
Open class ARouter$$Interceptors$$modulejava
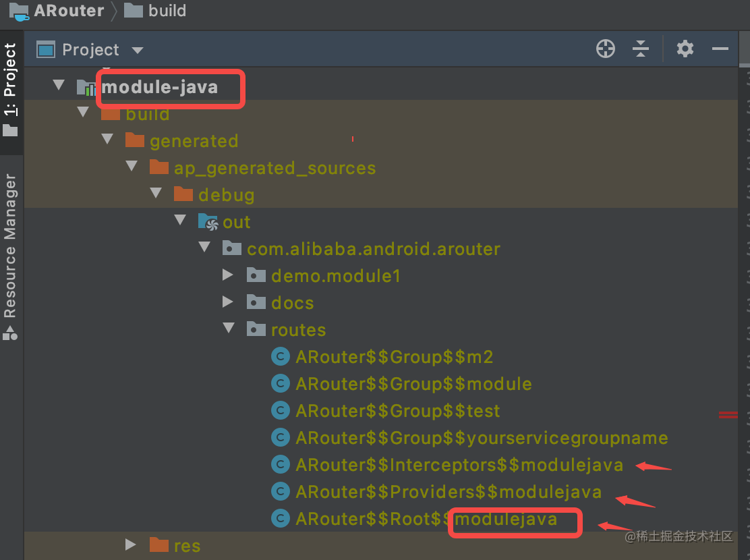coord(459,466)
